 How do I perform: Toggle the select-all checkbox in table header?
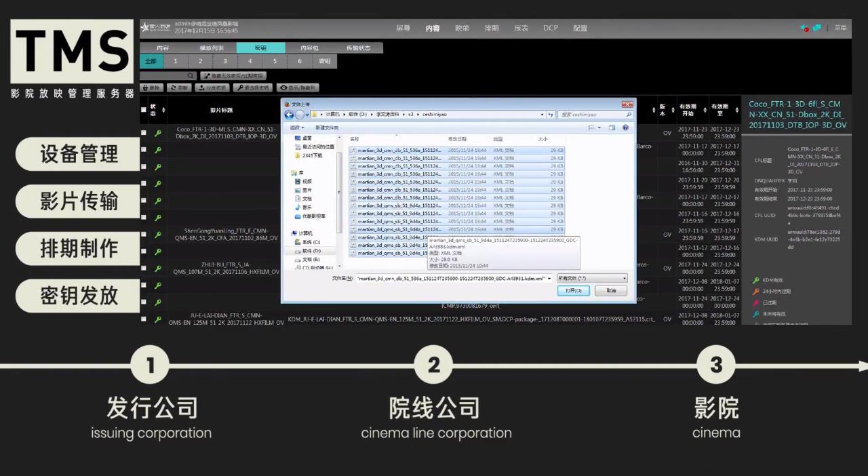click(144, 109)
